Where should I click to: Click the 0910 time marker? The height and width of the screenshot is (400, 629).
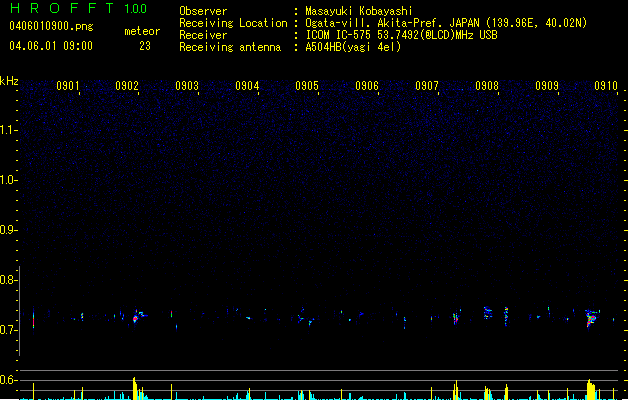pos(606,85)
